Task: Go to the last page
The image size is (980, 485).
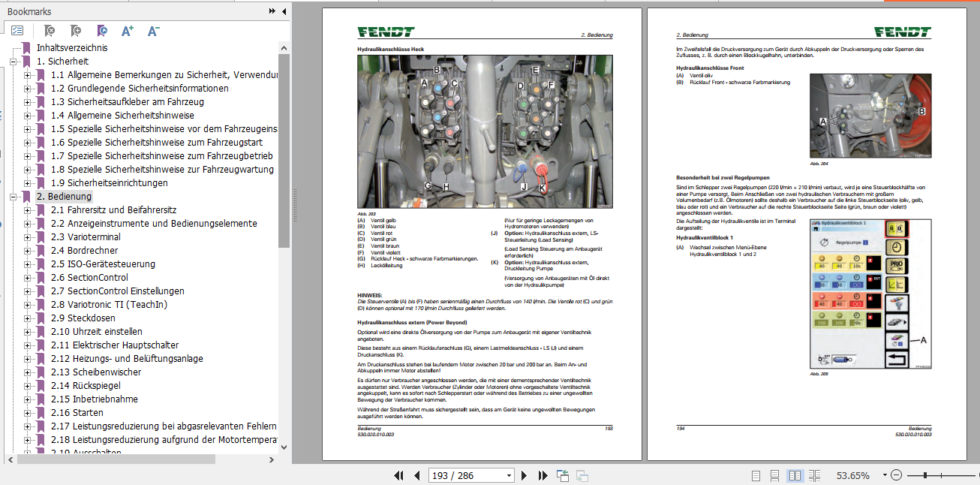Action: click(x=542, y=475)
